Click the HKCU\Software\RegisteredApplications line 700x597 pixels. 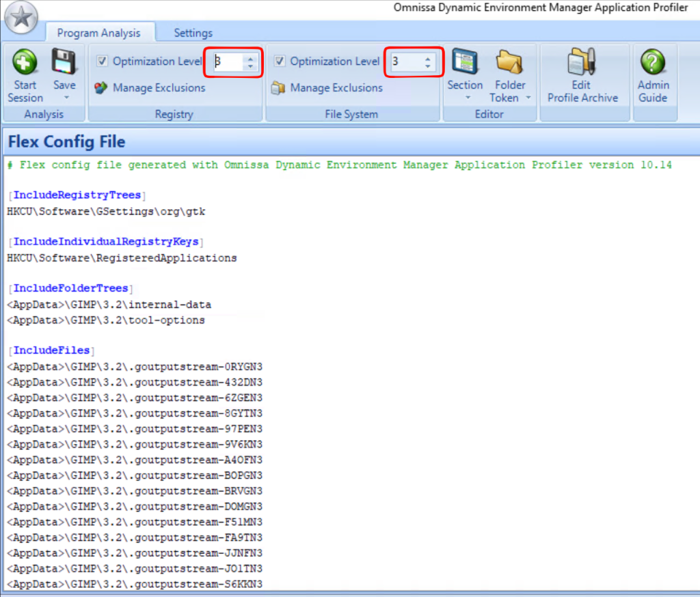pos(122,258)
